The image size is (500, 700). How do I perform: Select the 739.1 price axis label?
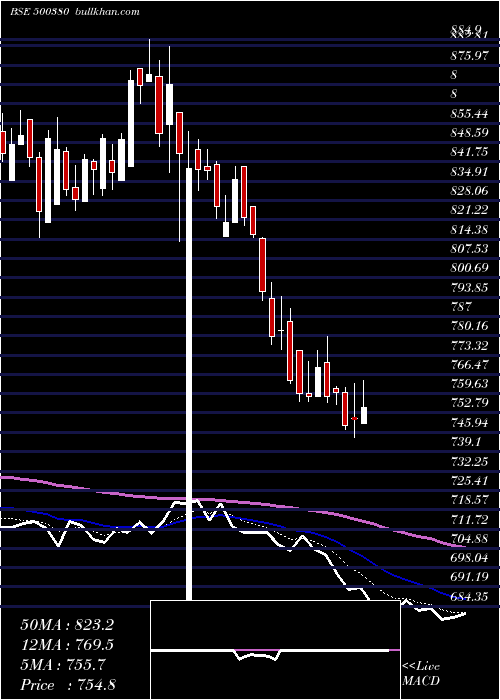click(466, 442)
